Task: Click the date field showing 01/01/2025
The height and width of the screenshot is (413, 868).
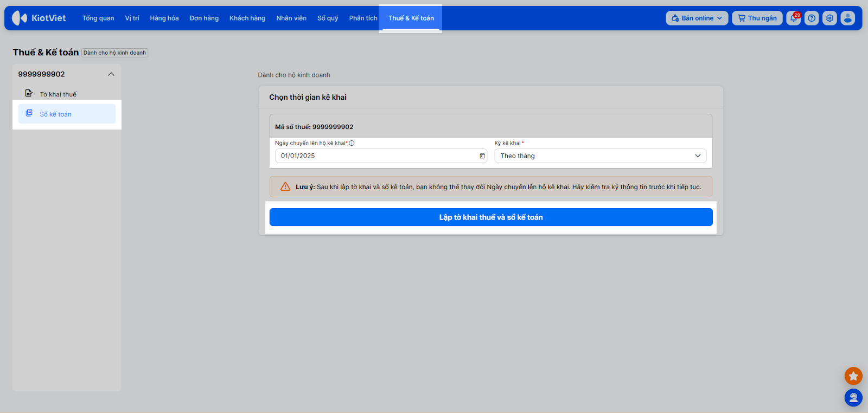Action: [x=381, y=156]
